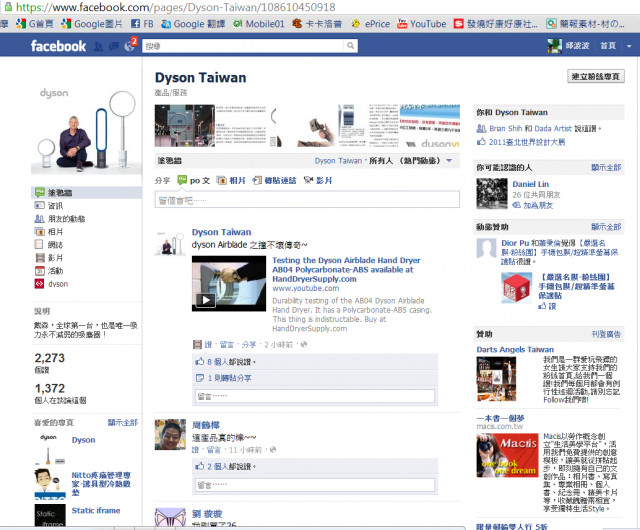The height and width of the screenshot is (530, 640).
Task: Open Macis ad image
Action: tap(507, 455)
